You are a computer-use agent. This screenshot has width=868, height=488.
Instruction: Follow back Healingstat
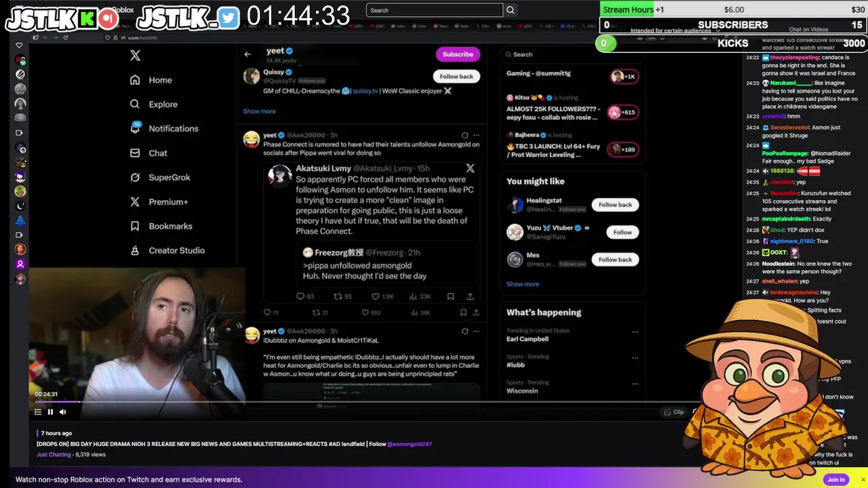[615, 205]
